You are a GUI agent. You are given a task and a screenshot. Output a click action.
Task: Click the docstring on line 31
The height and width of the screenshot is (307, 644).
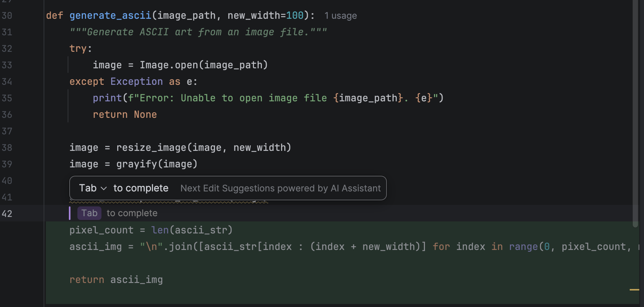point(198,32)
